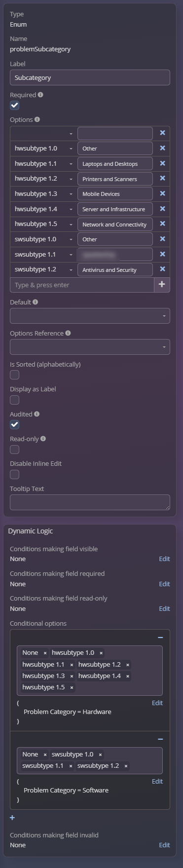This screenshot has width=183, height=868.
Task: Edit conditions making field visible
Action: click(x=164, y=559)
